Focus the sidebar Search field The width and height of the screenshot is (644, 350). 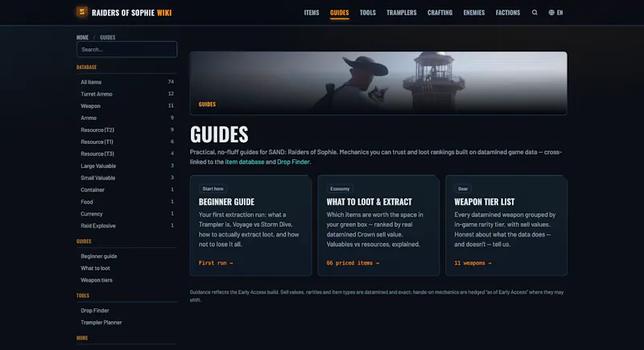pyautogui.click(x=126, y=49)
